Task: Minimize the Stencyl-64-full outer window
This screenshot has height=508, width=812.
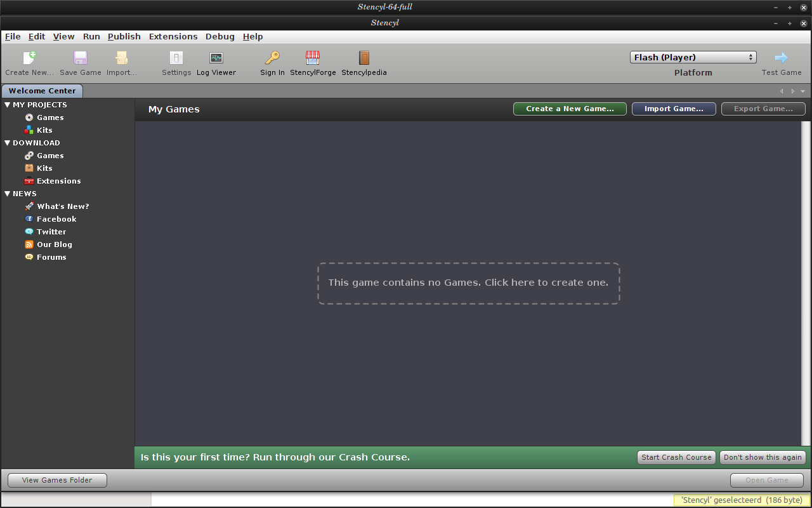Action: click(x=775, y=7)
